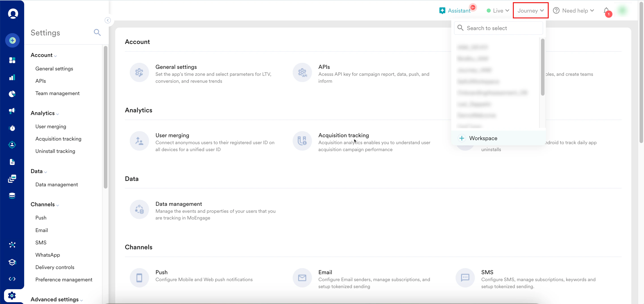644x304 pixels.
Task: Open the megaphone campaigns icon
Action: (x=12, y=111)
